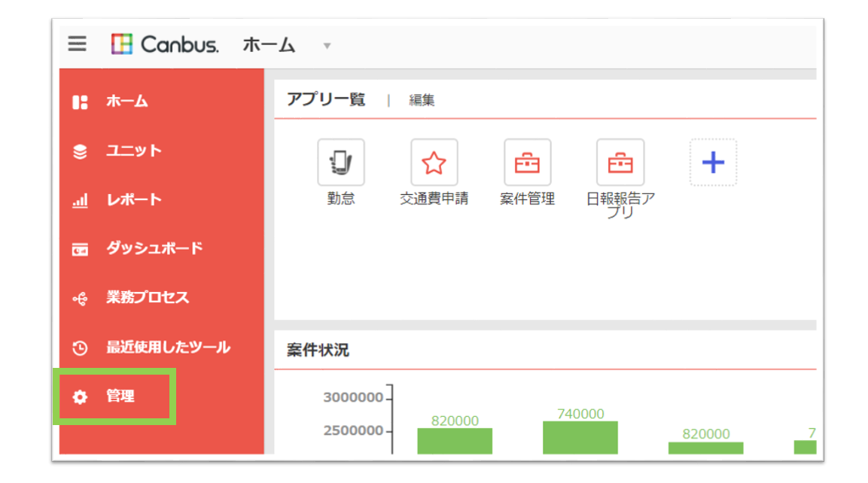
Task: Open the ユニット sidebar item
Action: click(134, 150)
